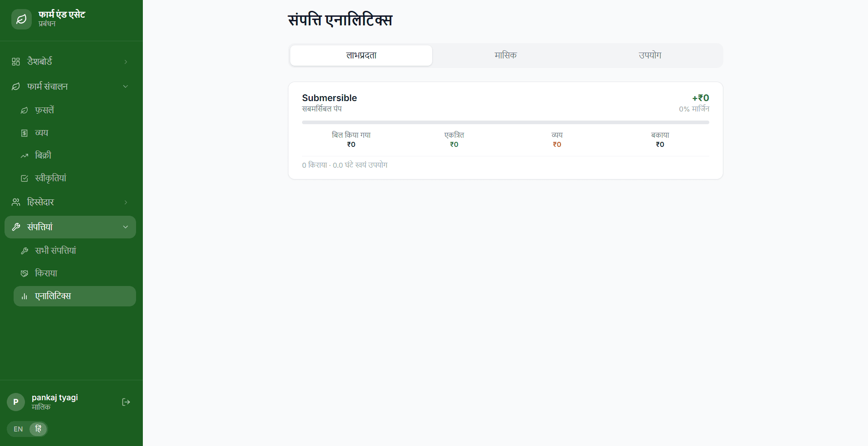Collapse the संपत्तियां chevron
868x446 pixels.
[126, 227]
